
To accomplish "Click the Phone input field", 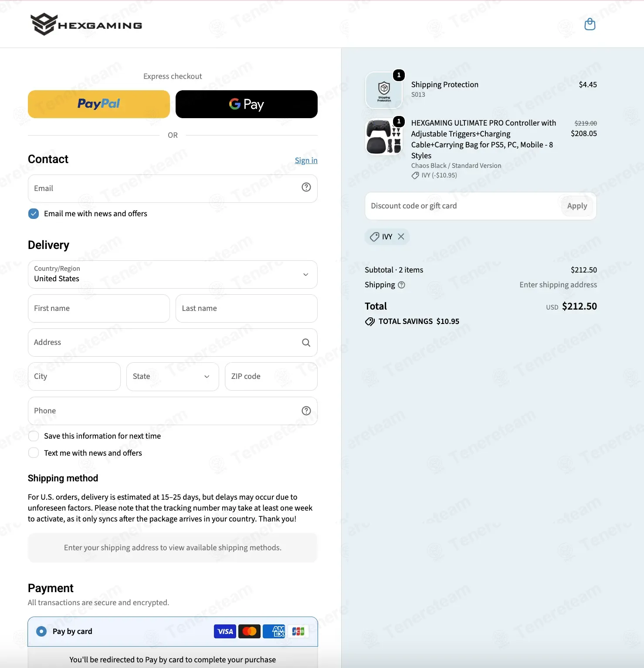I will pyautogui.click(x=173, y=411).
